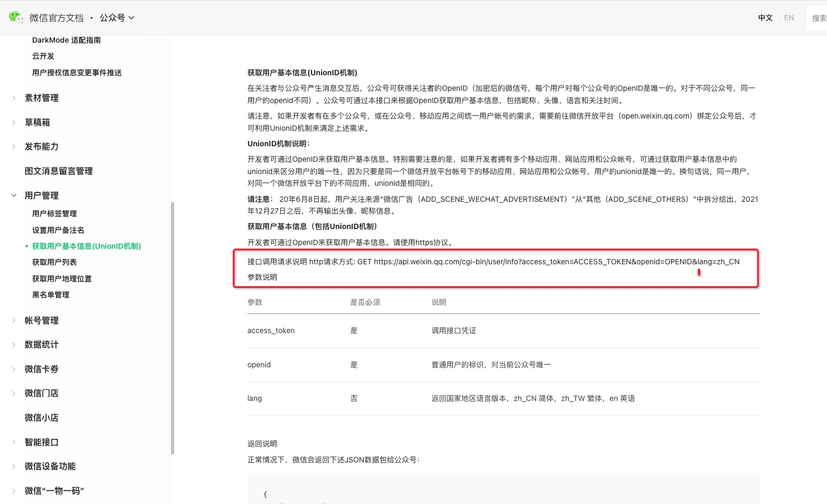Click the 是否必须 column header

point(365,302)
